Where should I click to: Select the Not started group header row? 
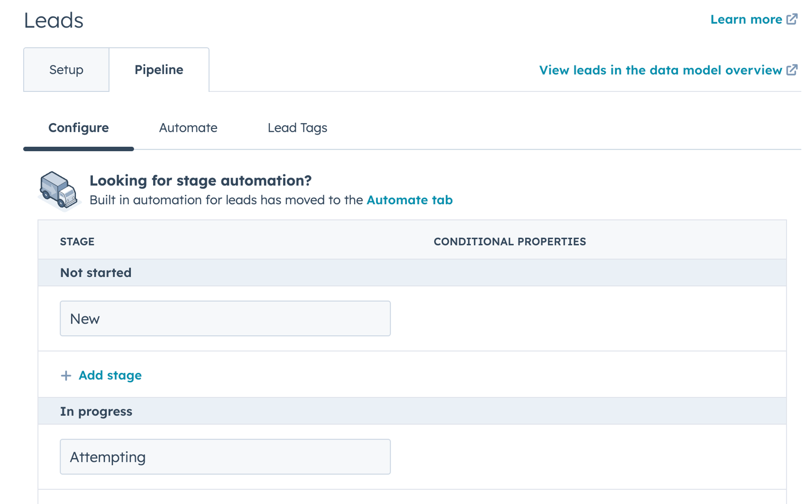[95, 272]
